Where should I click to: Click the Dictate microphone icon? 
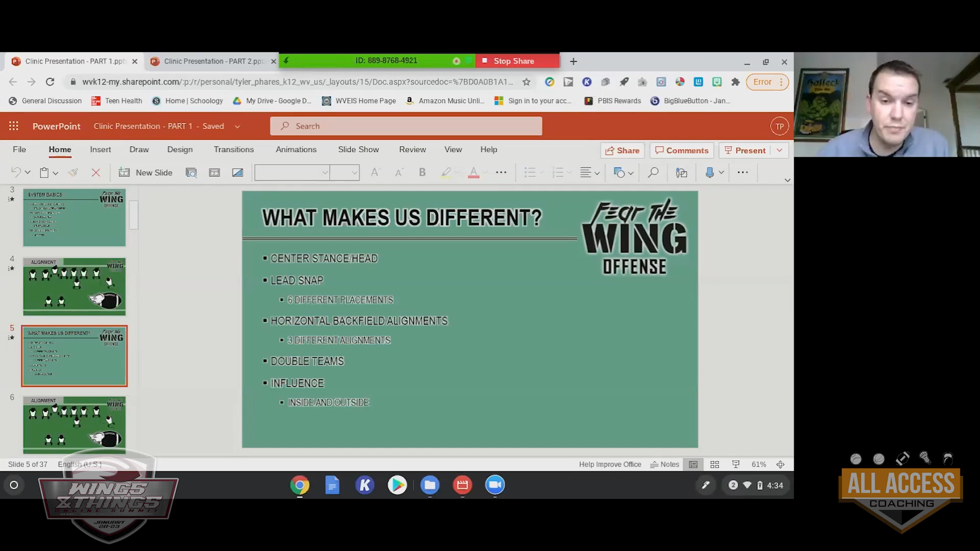click(709, 172)
